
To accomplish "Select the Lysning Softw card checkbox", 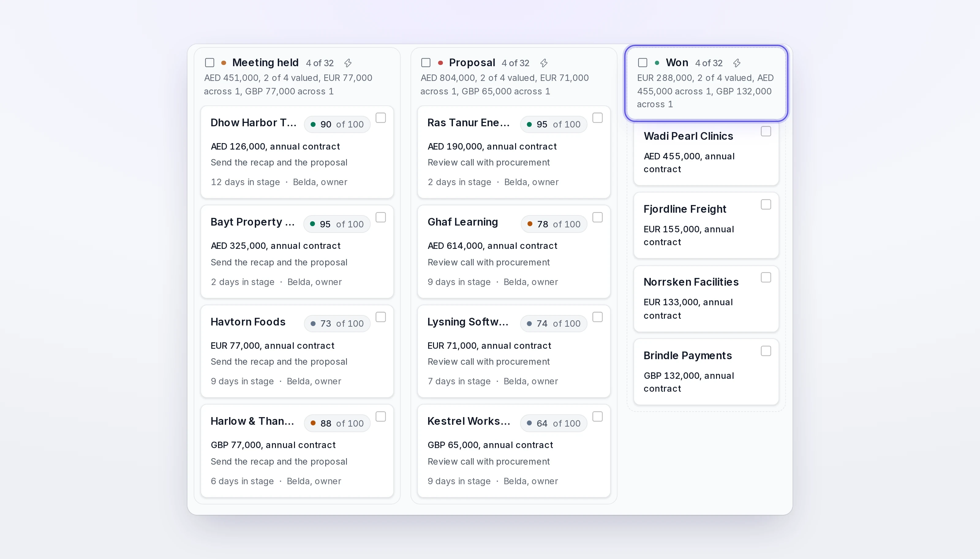I will point(597,317).
